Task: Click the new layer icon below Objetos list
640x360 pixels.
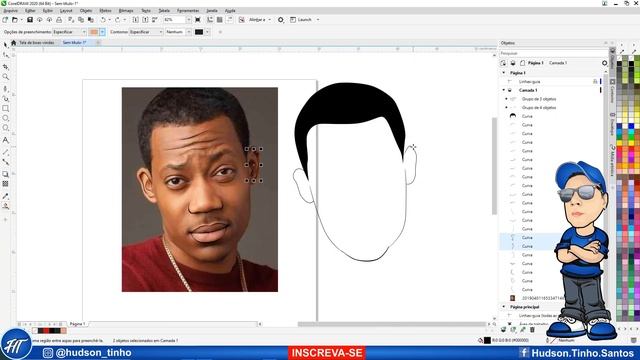Action: (503, 329)
